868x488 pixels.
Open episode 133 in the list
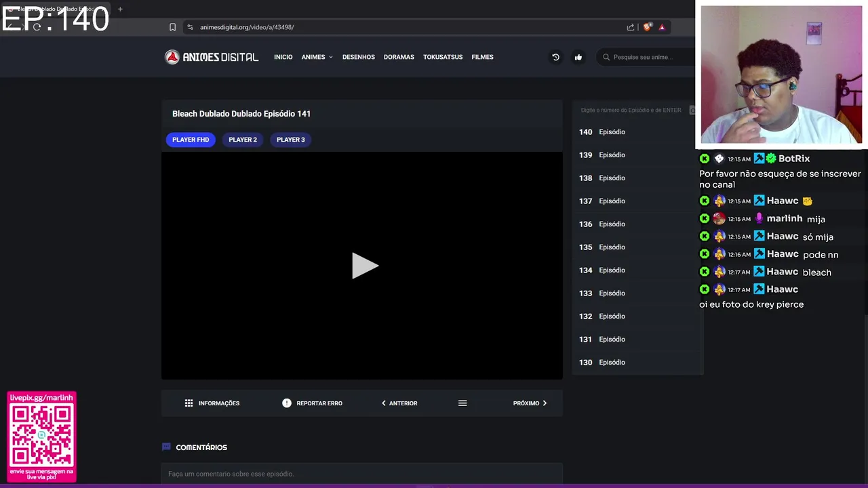pos(636,293)
